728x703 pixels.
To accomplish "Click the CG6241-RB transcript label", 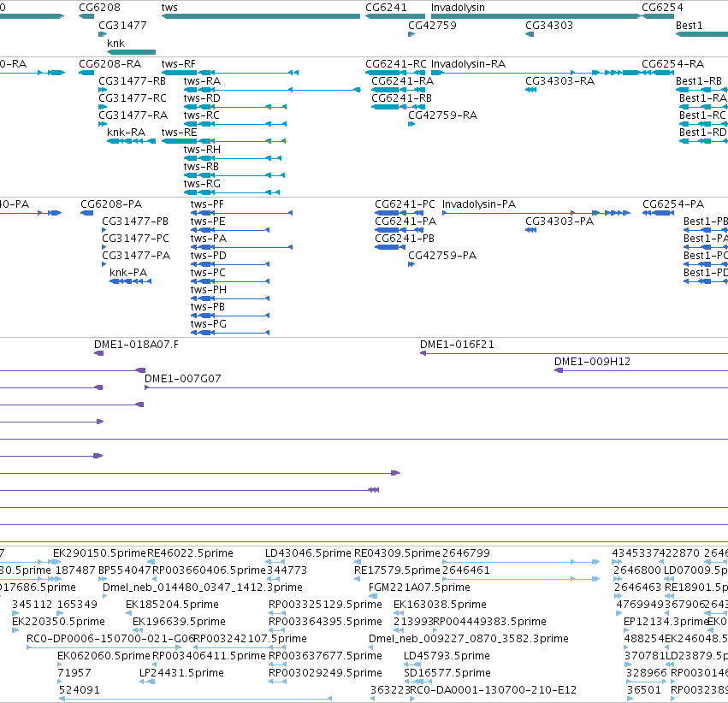I will coord(401,98).
